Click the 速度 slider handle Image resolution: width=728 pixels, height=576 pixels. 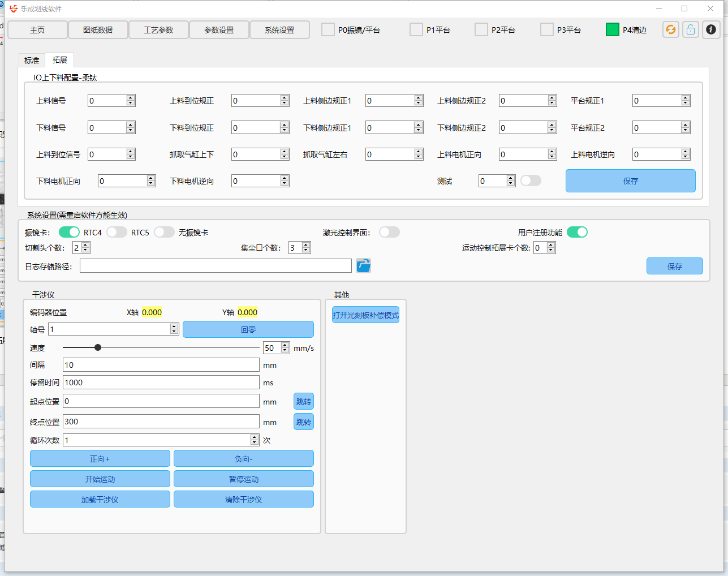(x=98, y=347)
